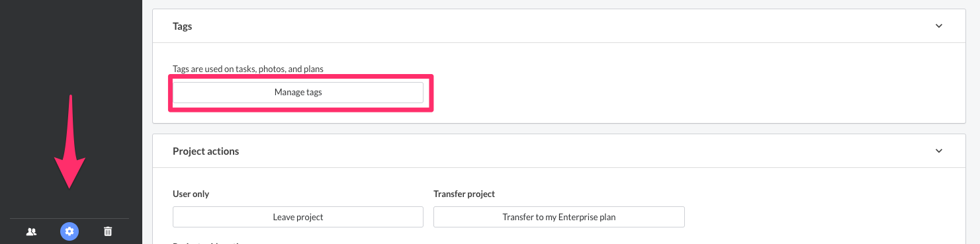Collapse the Project actions section chevron
Screen dimensions: 980x244
click(938, 151)
